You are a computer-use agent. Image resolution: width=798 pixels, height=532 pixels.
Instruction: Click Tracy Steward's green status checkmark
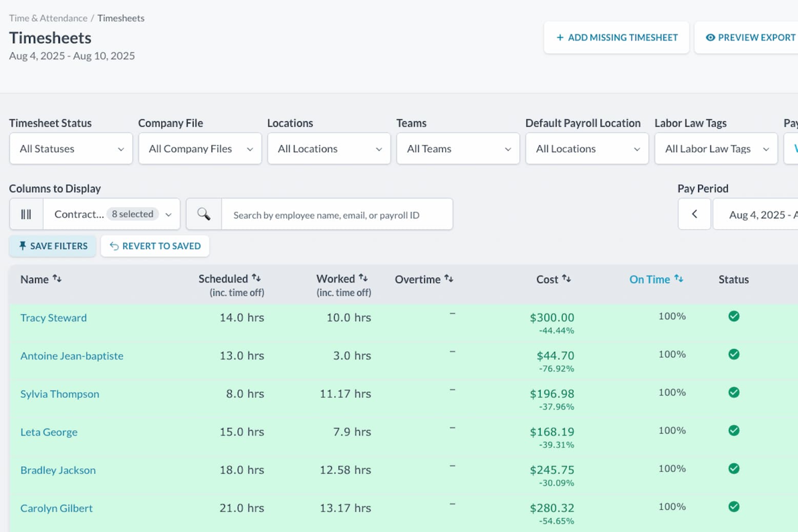pyautogui.click(x=733, y=316)
